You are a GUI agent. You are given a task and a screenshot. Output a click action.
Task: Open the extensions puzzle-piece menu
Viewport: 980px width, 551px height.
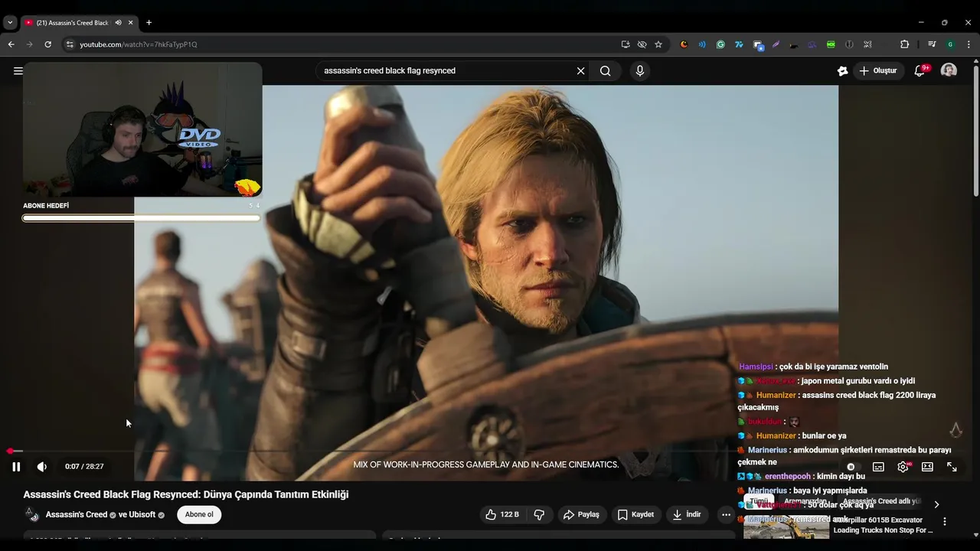pyautogui.click(x=904, y=44)
